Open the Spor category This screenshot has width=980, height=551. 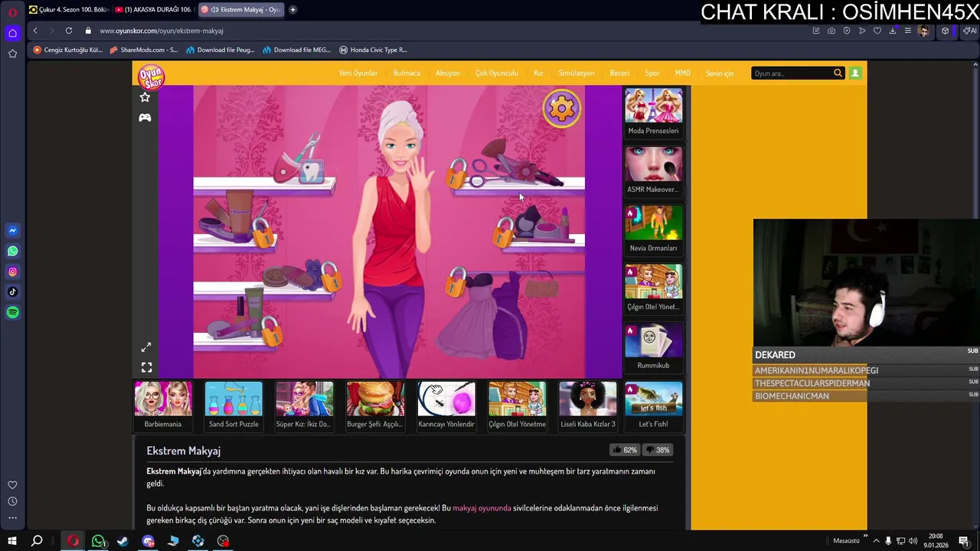click(652, 73)
